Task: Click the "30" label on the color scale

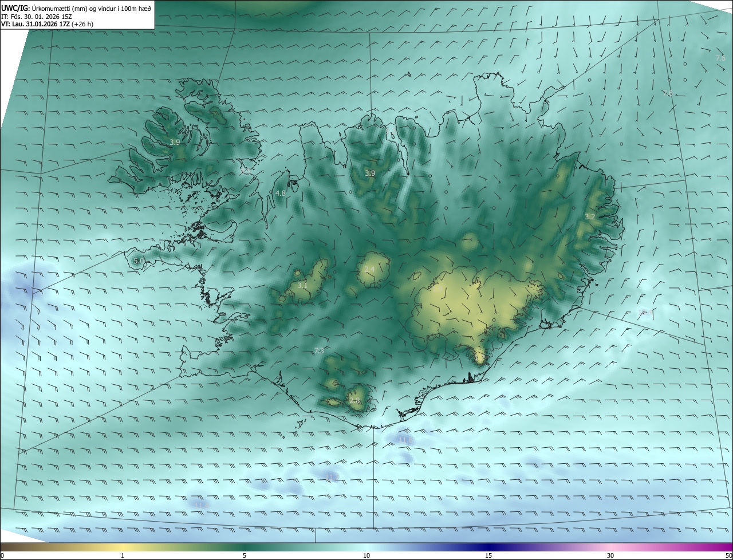Action: (x=610, y=555)
